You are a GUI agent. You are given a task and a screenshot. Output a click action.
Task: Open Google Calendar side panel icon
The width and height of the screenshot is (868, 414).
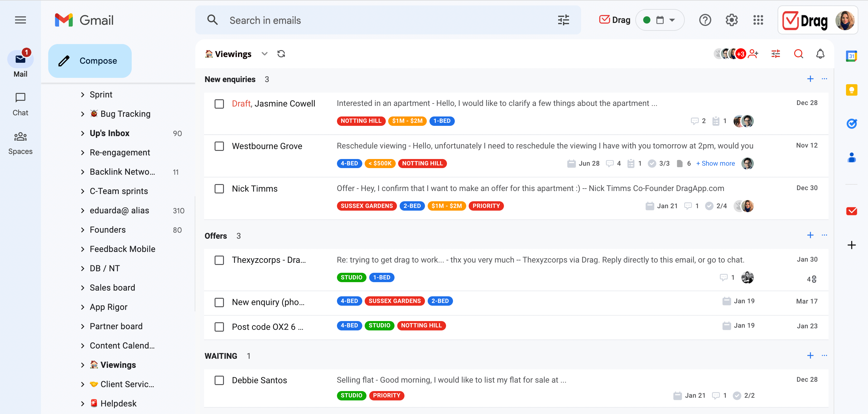click(851, 56)
